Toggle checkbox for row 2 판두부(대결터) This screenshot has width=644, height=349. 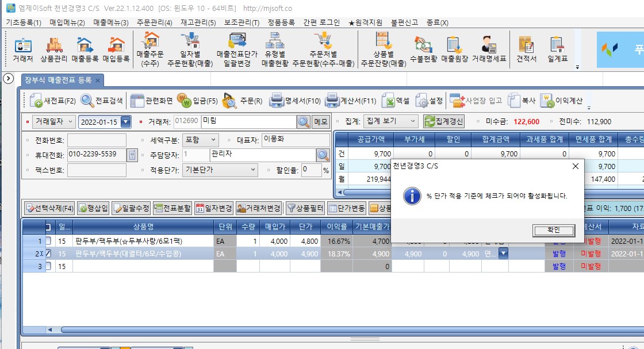[48, 254]
